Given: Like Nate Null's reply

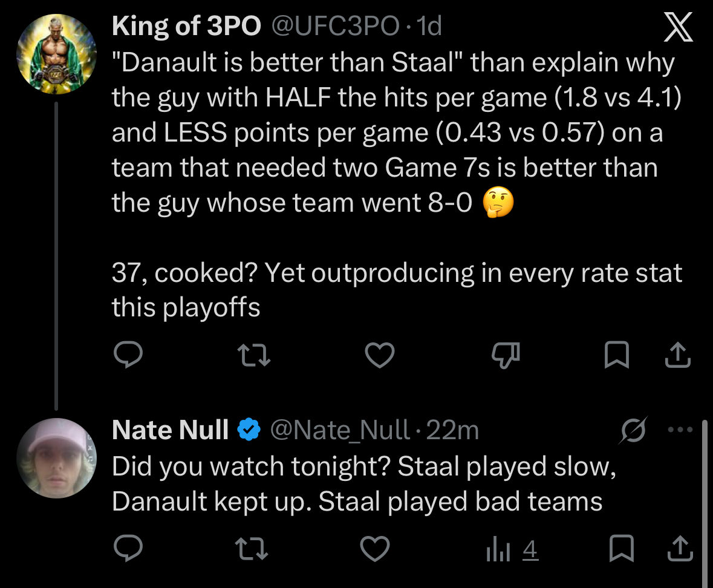Looking at the screenshot, I should tap(375, 549).
